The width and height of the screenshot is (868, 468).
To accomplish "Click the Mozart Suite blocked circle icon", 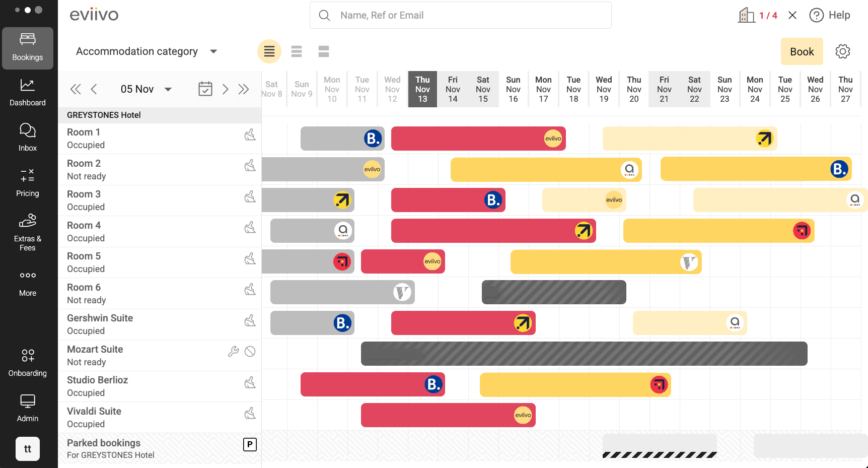I will click(250, 352).
